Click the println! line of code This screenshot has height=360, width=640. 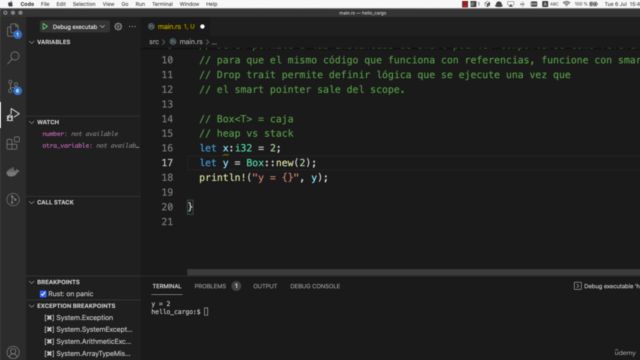(263, 178)
